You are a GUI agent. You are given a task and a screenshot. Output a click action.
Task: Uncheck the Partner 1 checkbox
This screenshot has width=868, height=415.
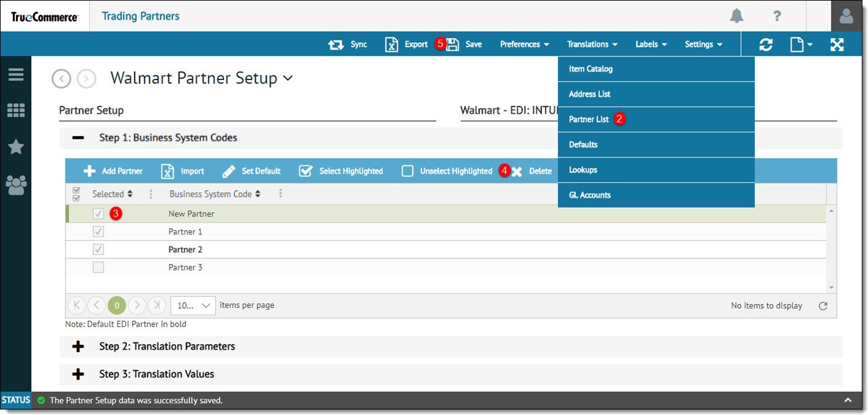coord(98,231)
